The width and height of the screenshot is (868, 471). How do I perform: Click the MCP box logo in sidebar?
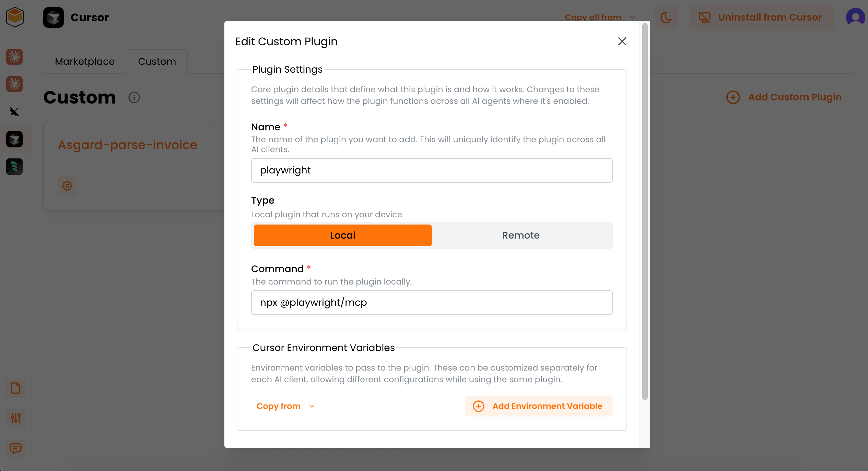pyautogui.click(x=15, y=17)
